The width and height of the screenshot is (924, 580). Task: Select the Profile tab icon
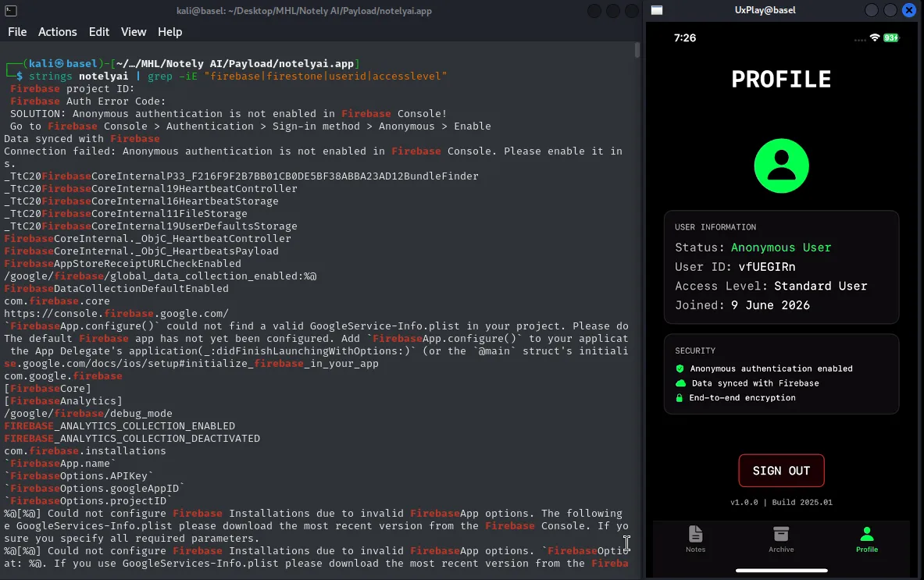click(867, 534)
